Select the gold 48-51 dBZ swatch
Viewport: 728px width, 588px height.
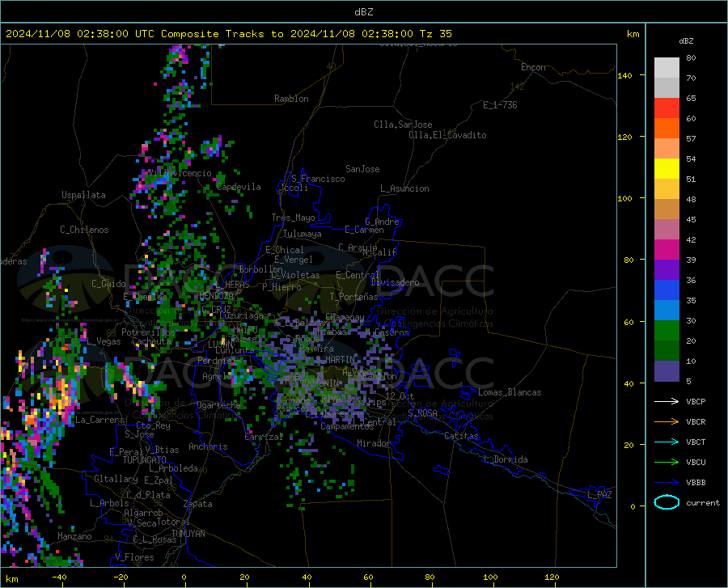click(667, 189)
